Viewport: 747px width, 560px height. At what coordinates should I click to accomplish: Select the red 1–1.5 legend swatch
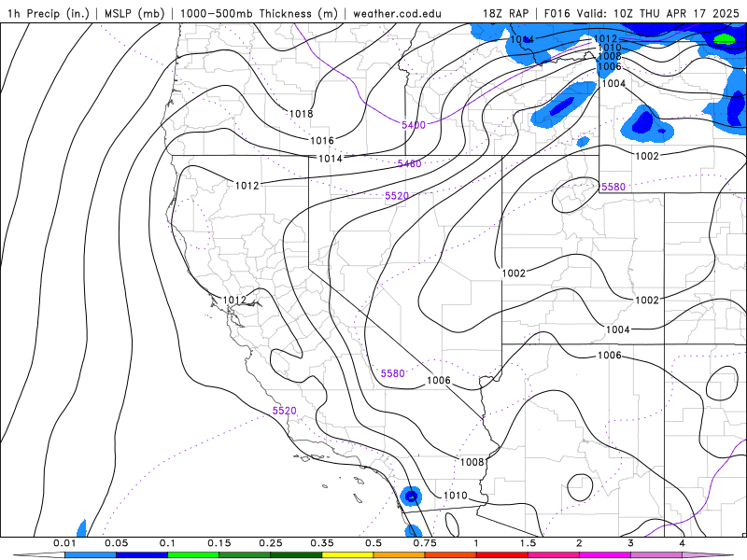coord(502,555)
